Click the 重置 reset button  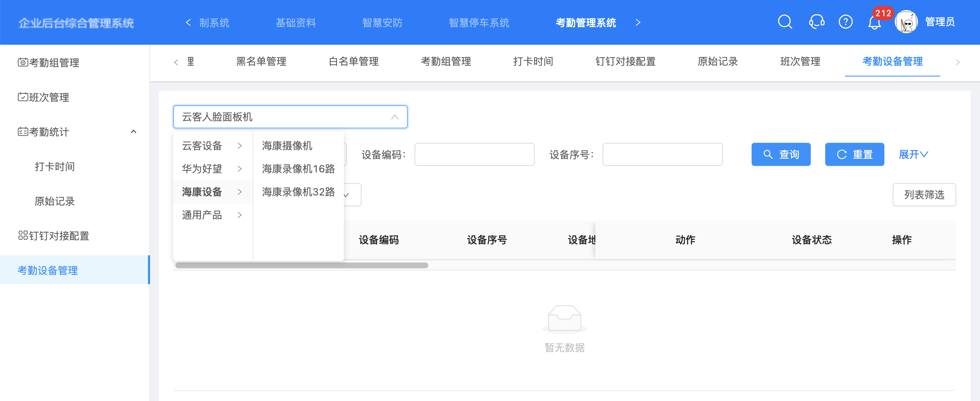pos(854,154)
